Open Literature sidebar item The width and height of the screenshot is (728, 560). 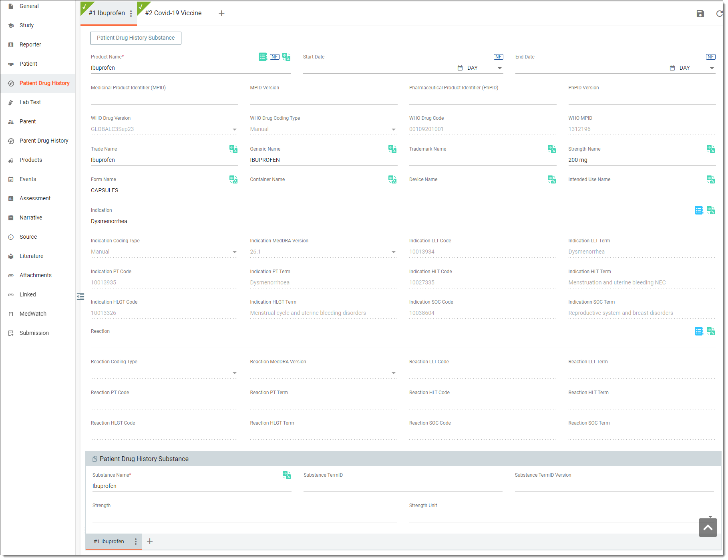31,256
